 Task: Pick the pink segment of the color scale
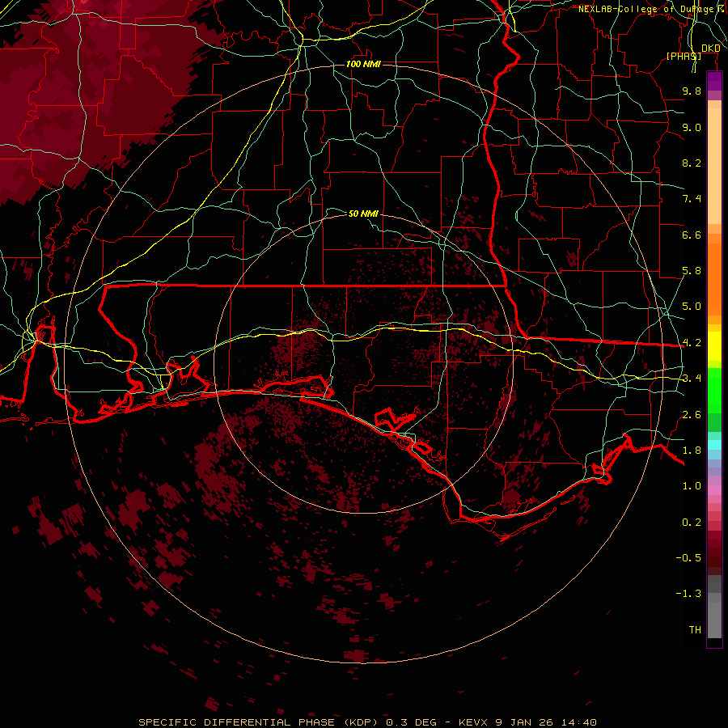(714, 490)
